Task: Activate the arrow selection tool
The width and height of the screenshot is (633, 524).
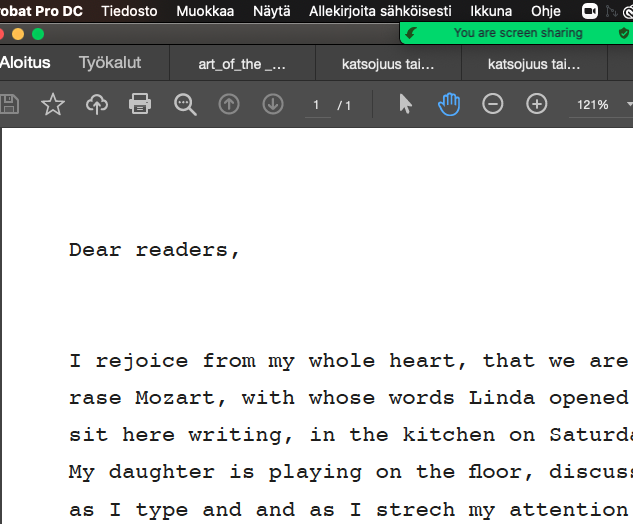Action: point(405,104)
